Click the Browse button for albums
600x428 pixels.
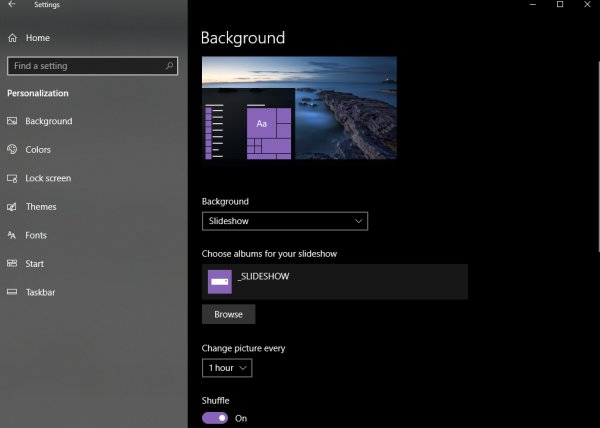pyautogui.click(x=228, y=314)
